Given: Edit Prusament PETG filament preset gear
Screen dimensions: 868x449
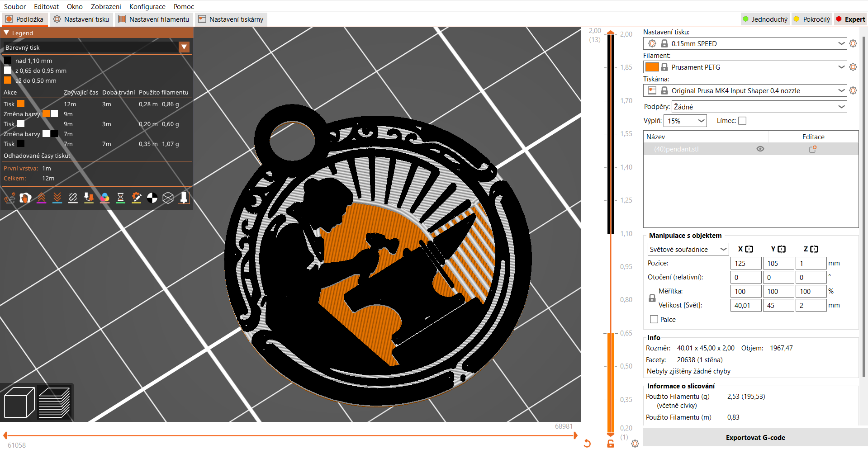Looking at the screenshot, I should pos(853,67).
